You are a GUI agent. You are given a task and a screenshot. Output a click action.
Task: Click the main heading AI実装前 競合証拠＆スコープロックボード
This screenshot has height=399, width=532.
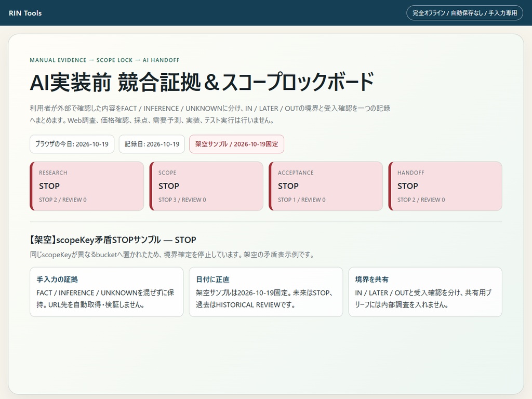point(202,82)
